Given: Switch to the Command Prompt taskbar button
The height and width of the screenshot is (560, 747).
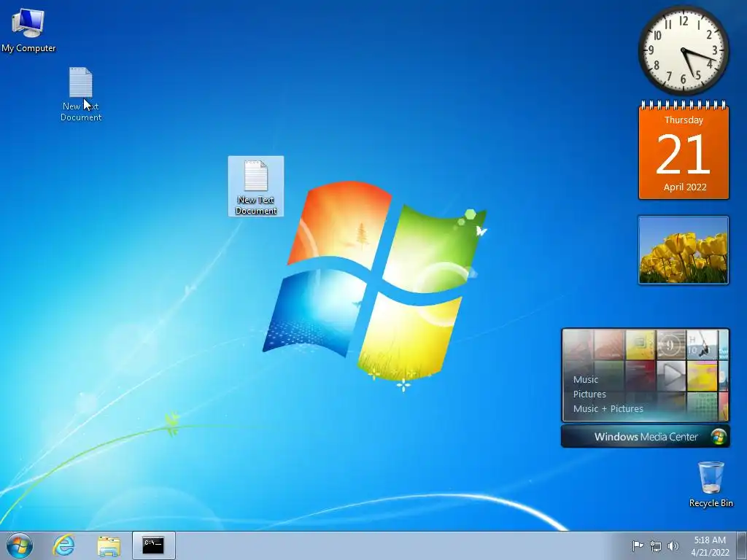Looking at the screenshot, I should (x=153, y=545).
